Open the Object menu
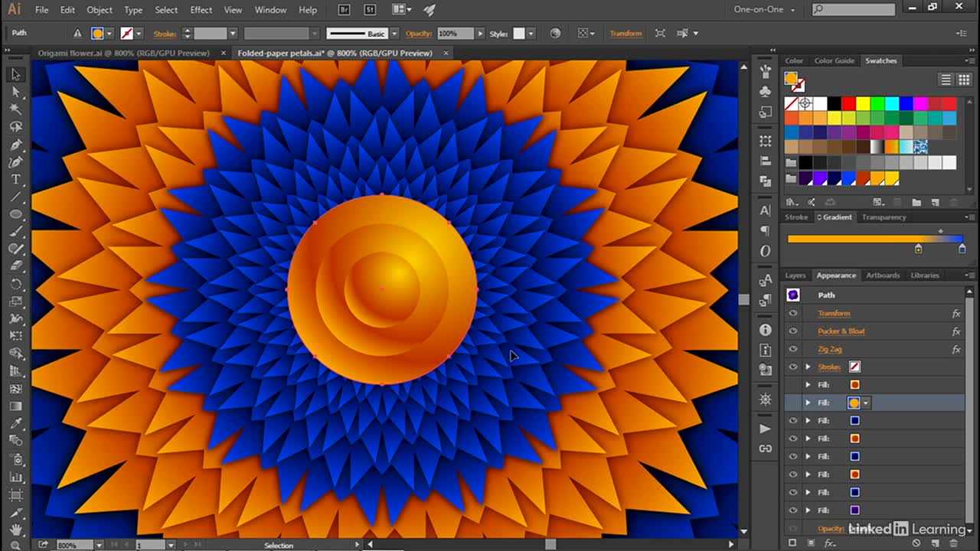 pos(100,10)
